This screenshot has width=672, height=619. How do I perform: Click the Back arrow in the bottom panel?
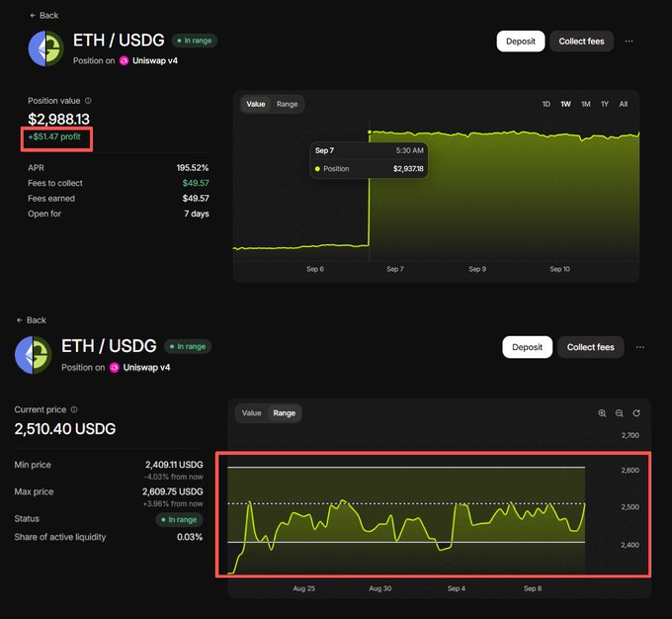coord(20,320)
